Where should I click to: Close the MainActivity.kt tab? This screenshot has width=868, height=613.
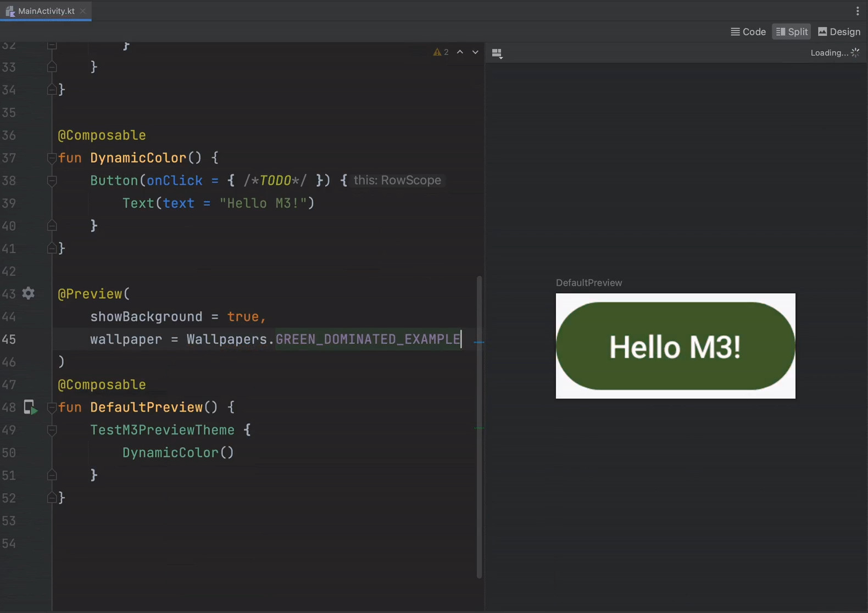click(83, 11)
